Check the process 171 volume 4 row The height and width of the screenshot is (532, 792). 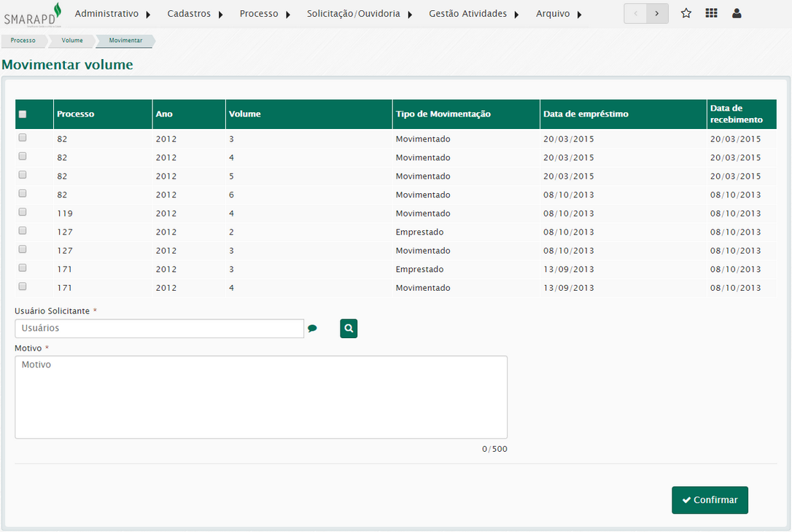[x=23, y=286]
